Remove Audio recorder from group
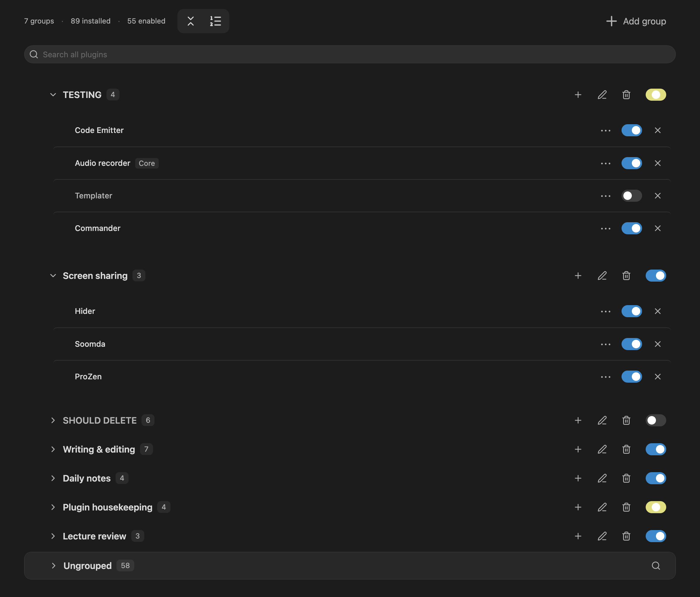Viewport: 700px width, 597px height. point(657,163)
